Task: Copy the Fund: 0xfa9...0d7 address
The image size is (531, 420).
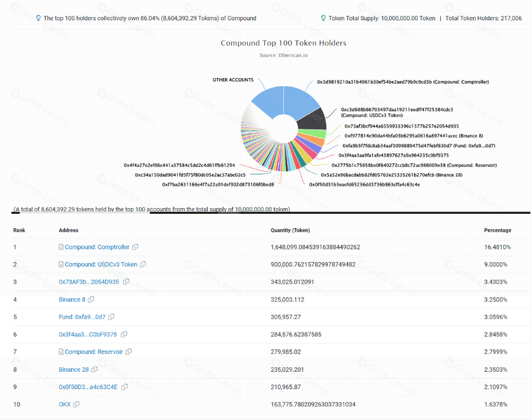Action: click(x=111, y=317)
